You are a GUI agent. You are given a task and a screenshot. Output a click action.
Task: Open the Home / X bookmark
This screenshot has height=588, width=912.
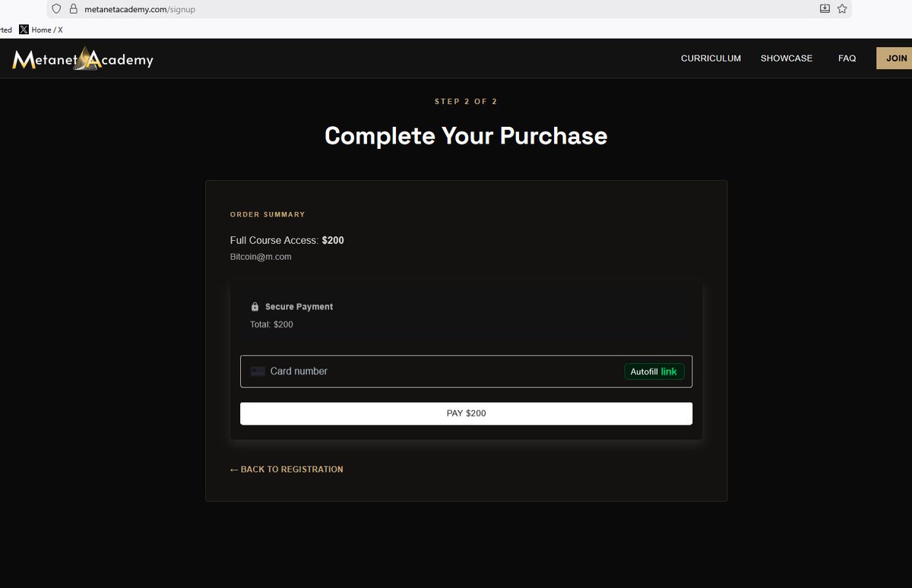41,30
